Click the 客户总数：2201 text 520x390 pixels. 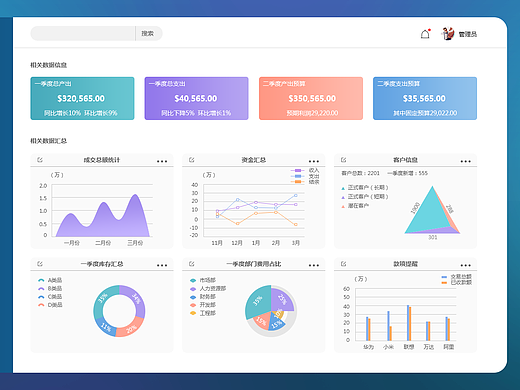[360, 173]
